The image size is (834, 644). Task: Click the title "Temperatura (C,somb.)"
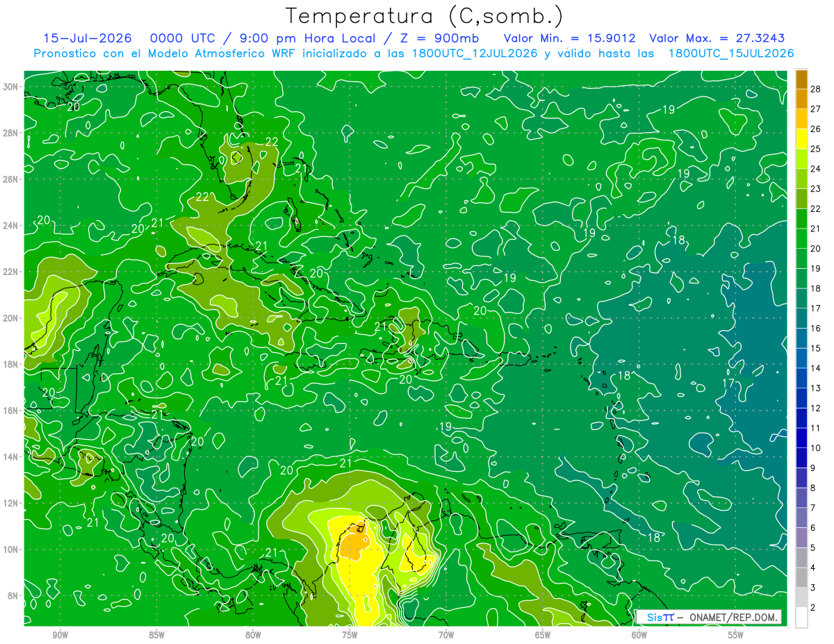coord(424,16)
